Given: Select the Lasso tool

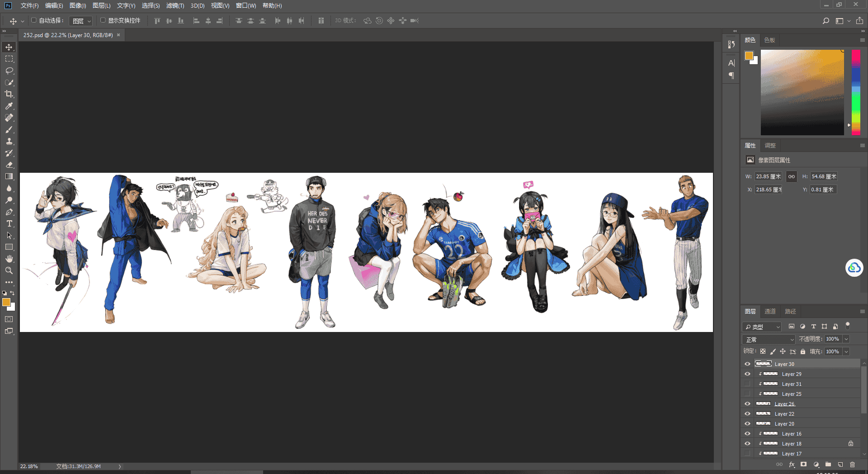Looking at the screenshot, I should [x=9, y=71].
